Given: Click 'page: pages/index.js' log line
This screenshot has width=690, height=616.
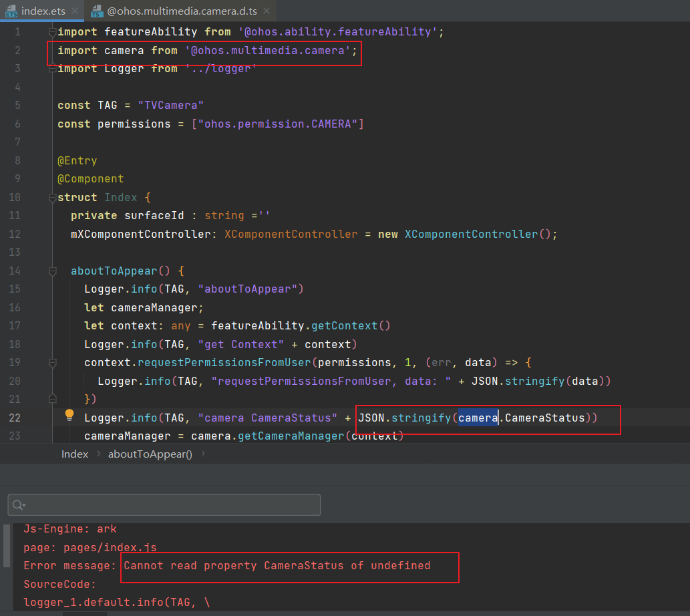Looking at the screenshot, I should pyautogui.click(x=90, y=547).
